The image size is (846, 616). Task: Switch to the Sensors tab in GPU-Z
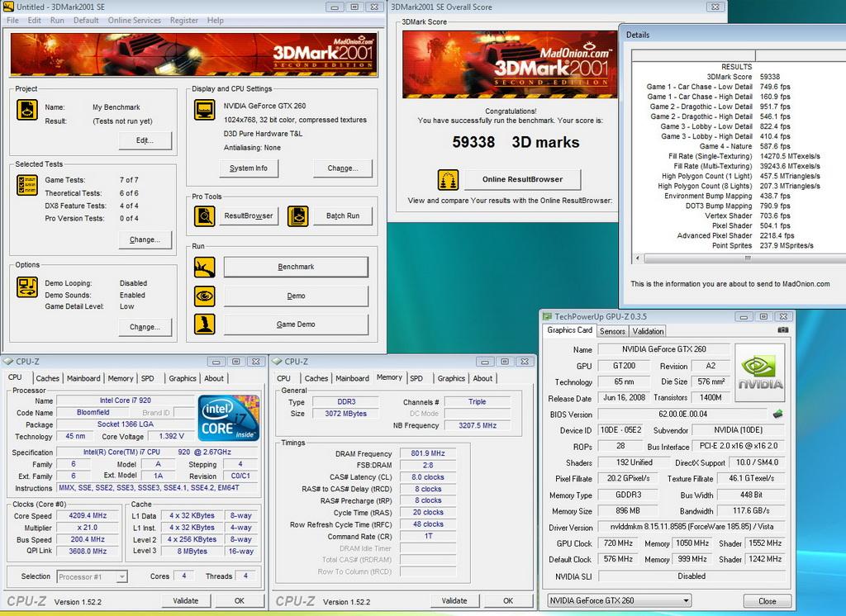click(x=612, y=331)
